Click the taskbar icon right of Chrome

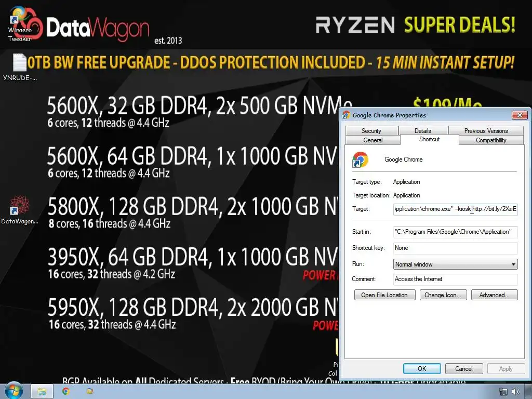pos(89,391)
